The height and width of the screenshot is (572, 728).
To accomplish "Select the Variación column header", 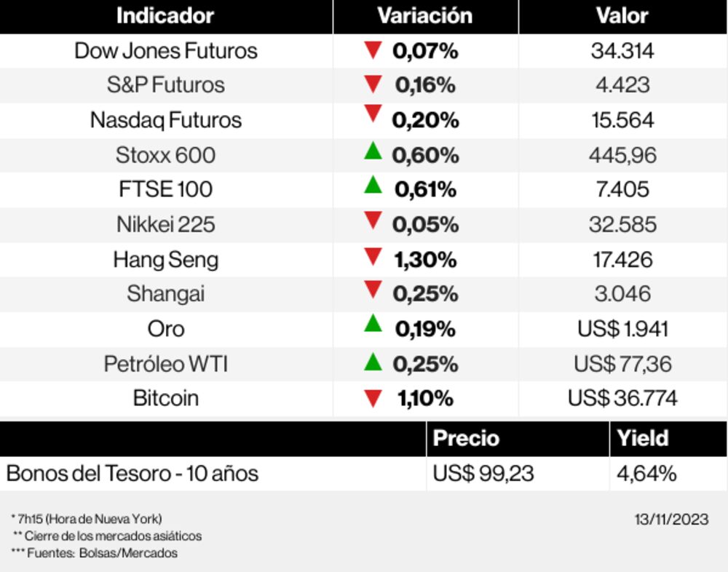I will [x=425, y=16].
